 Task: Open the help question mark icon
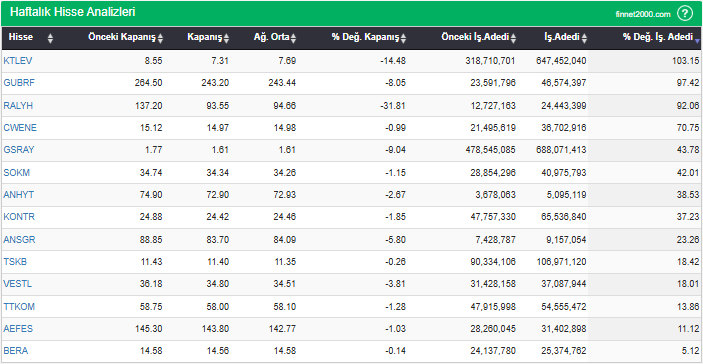tap(685, 13)
